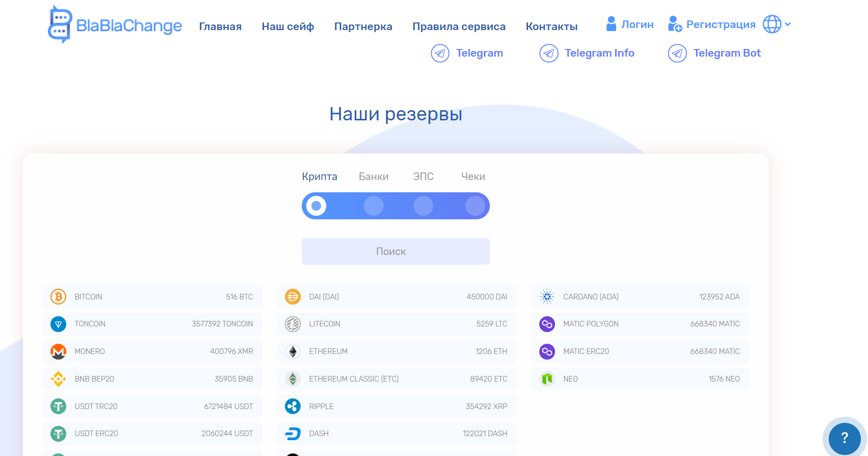Image resolution: width=868 pixels, height=456 pixels.
Task: Click the Matic Polygon icon
Action: [x=547, y=324]
